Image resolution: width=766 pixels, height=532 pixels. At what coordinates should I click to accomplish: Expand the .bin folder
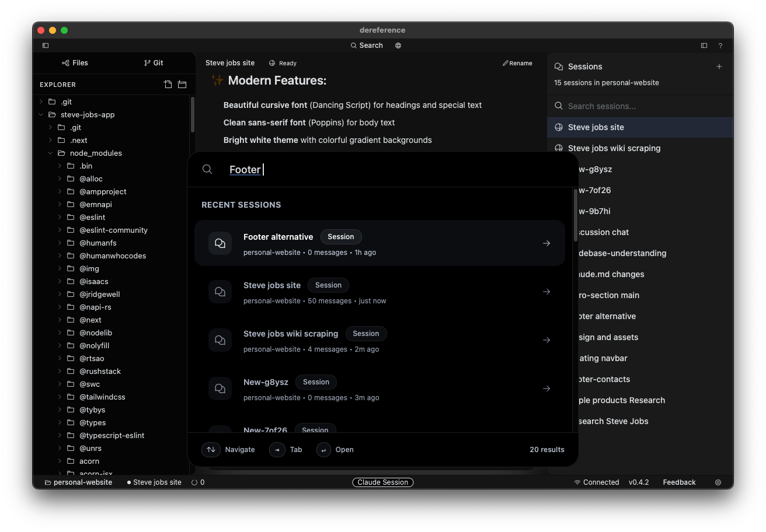coord(60,166)
